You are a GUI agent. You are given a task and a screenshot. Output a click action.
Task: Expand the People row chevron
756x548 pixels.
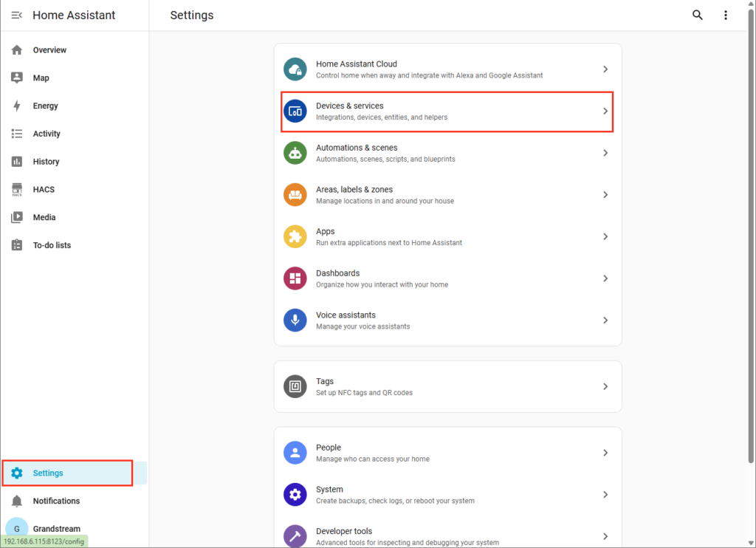pyautogui.click(x=605, y=453)
